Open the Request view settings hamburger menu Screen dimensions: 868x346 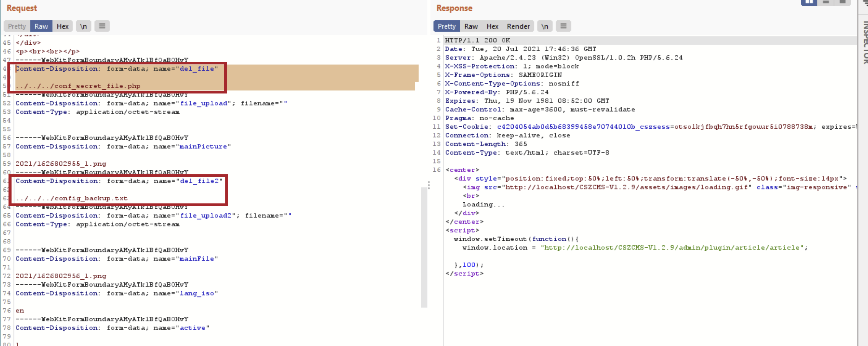102,26
